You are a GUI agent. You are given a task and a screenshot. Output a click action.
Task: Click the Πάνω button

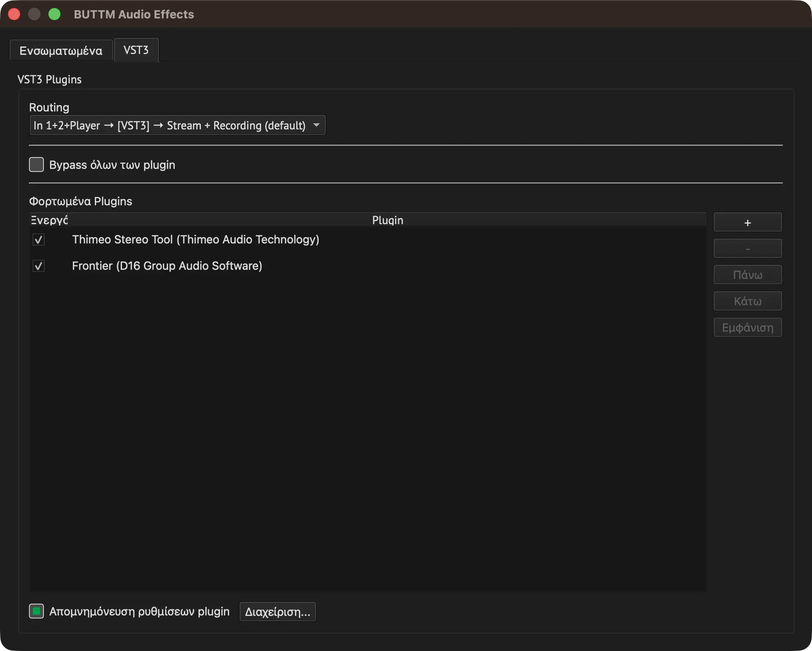pos(747,275)
